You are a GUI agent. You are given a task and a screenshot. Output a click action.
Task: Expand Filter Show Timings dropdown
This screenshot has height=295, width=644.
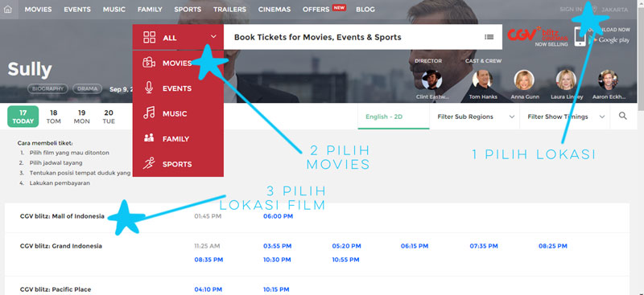[x=565, y=117]
